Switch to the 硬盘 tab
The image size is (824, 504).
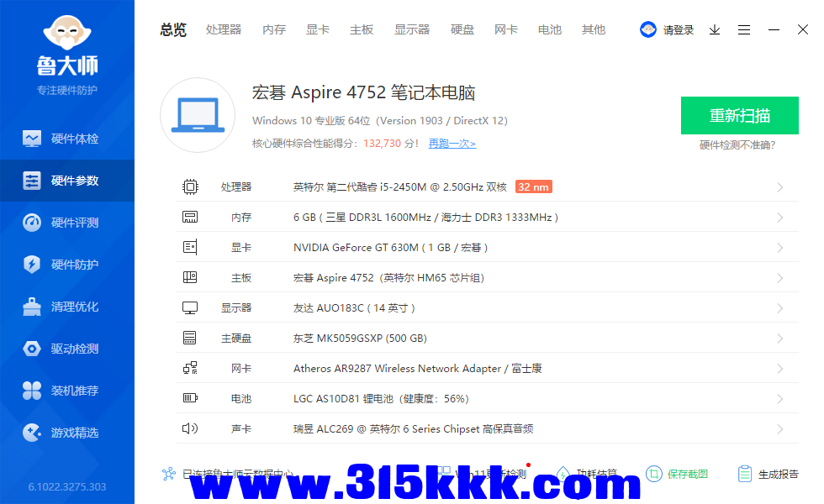coord(462,30)
